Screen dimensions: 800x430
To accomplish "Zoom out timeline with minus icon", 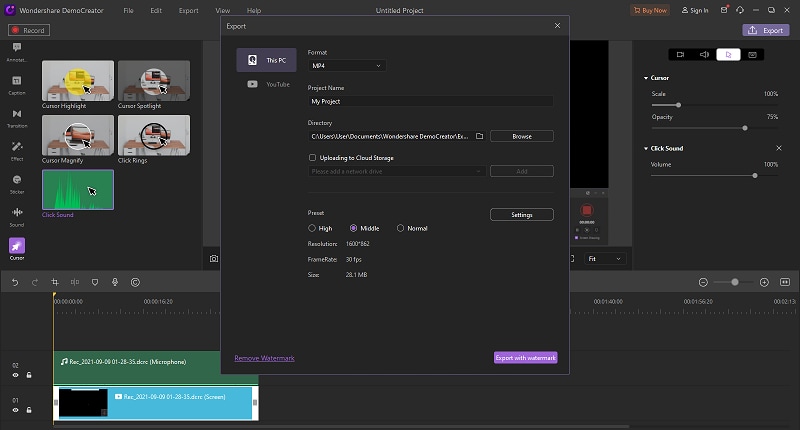I will coord(703,282).
